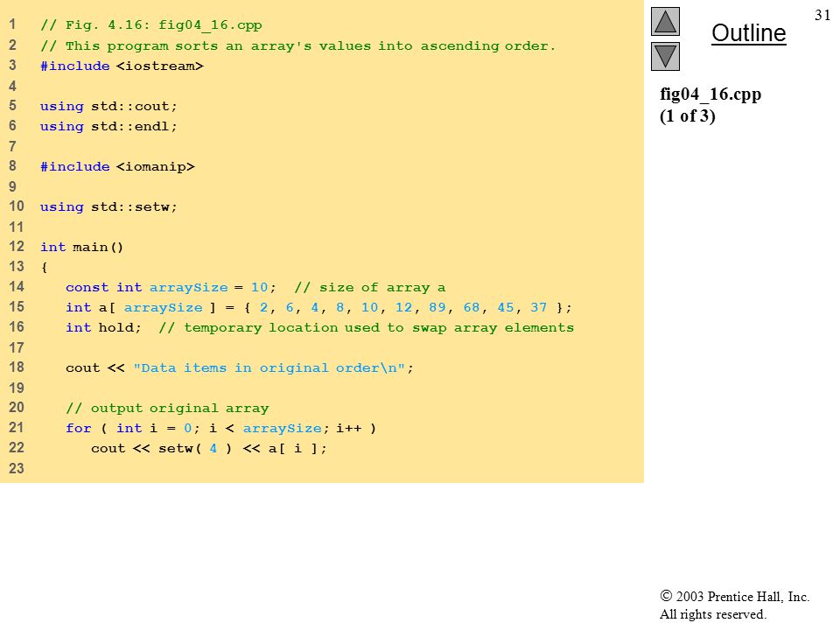The image size is (840, 630).
Task: Click 'using std::cout;' on line 5
Action: (108, 106)
